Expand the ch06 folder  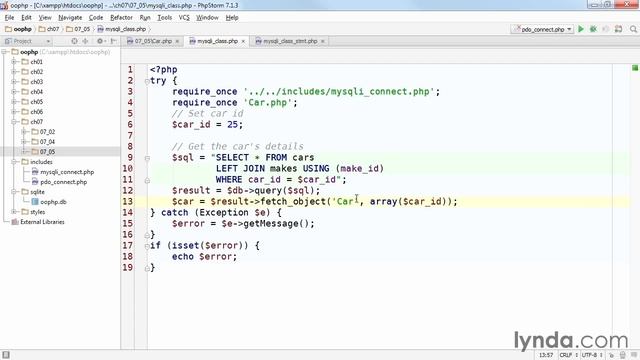pyautogui.click(x=14, y=111)
